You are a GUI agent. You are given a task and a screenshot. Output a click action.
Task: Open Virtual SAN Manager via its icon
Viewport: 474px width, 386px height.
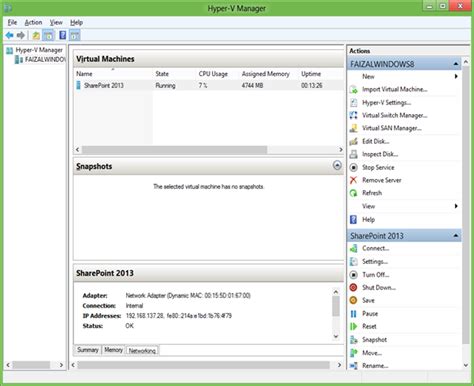[x=353, y=128]
